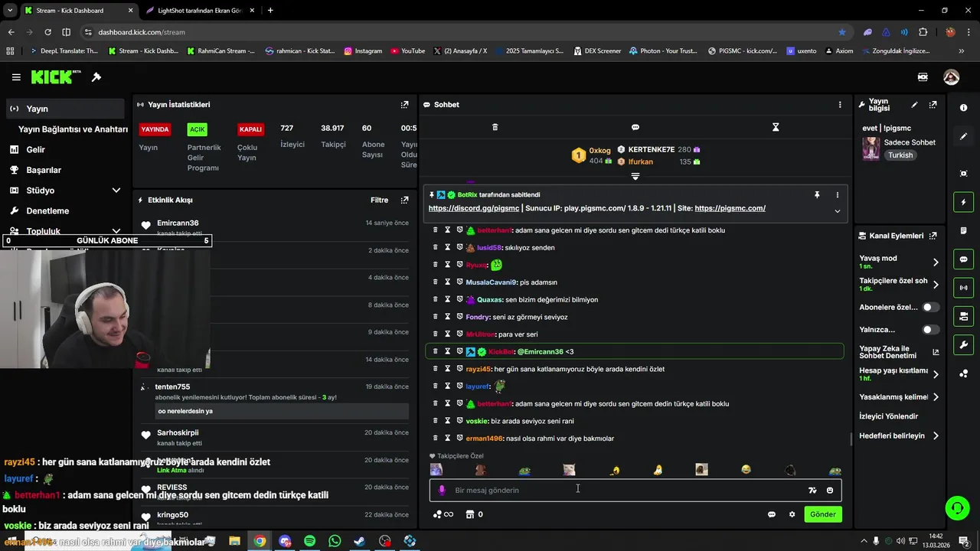Delete lusid58's message with its trash icon
This screenshot has height=551, width=980.
point(436,247)
